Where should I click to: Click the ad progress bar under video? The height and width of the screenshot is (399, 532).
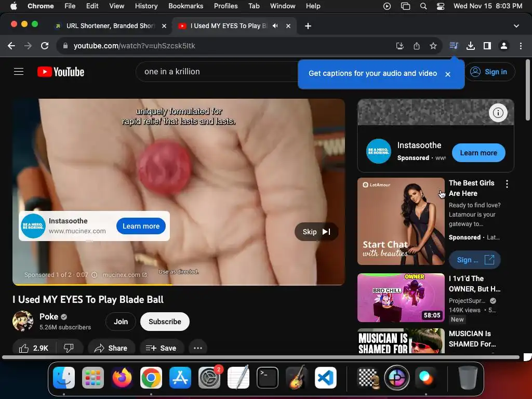click(179, 284)
